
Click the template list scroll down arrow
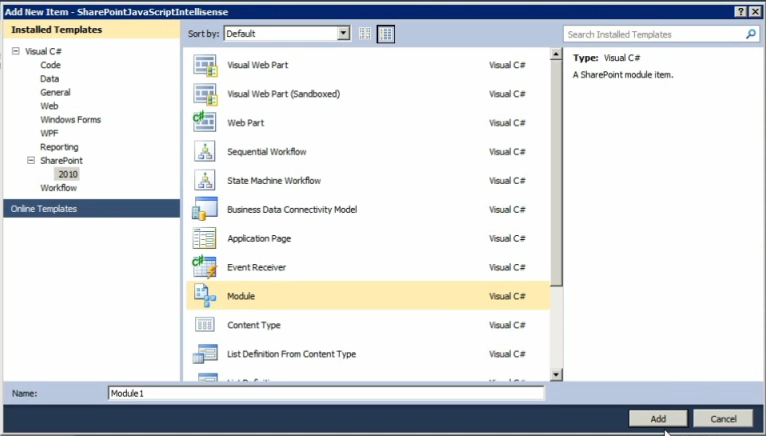click(556, 375)
